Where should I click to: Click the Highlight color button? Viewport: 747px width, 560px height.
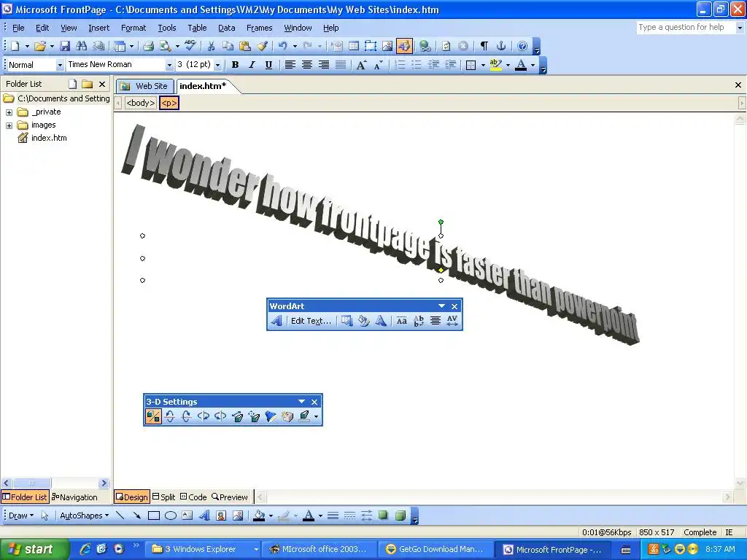(x=495, y=65)
